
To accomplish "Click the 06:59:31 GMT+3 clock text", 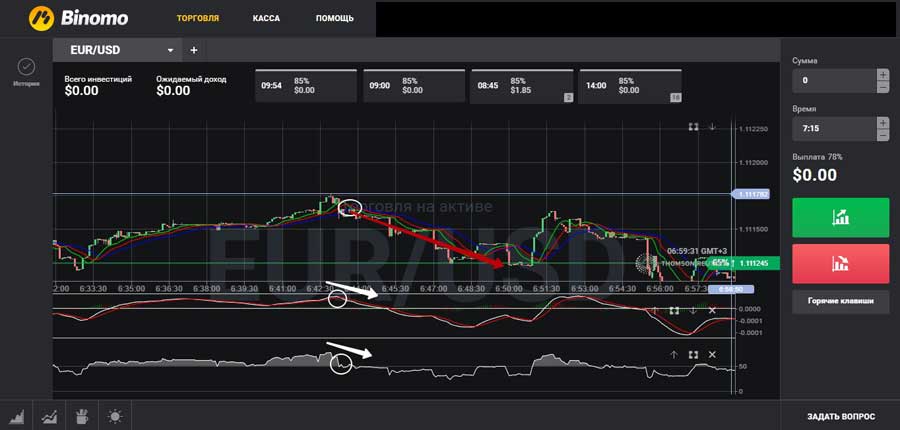I will coord(695,251).
